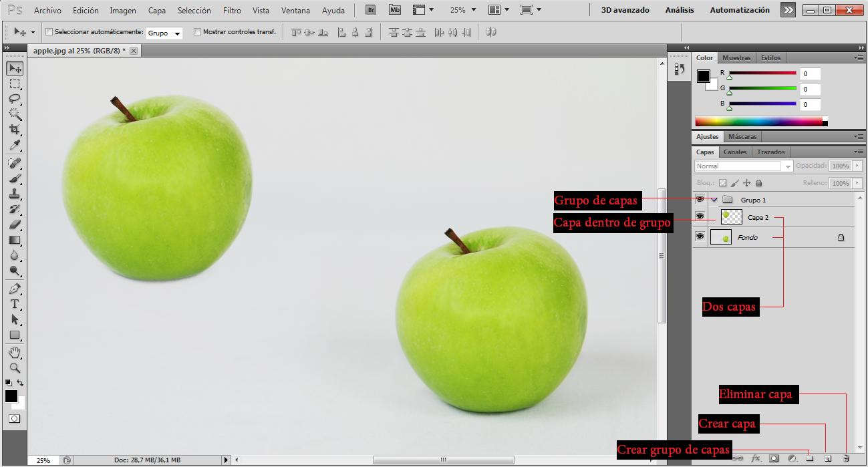Click the Add layer style fx icon
868x467 pixels.
[756, 458]
